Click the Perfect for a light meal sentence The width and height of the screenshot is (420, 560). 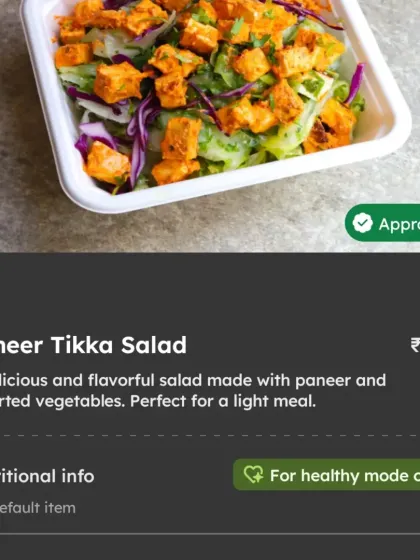click(x=223, y=401)
